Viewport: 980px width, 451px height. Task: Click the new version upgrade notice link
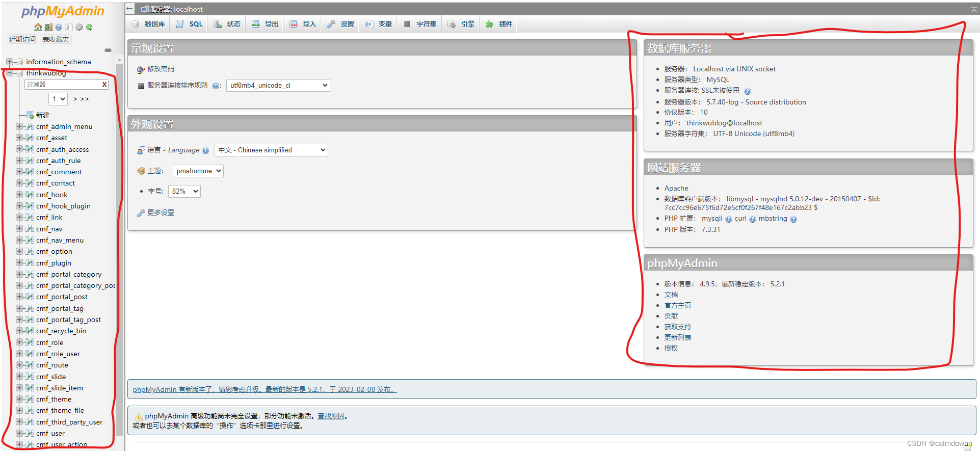(264, 389)
